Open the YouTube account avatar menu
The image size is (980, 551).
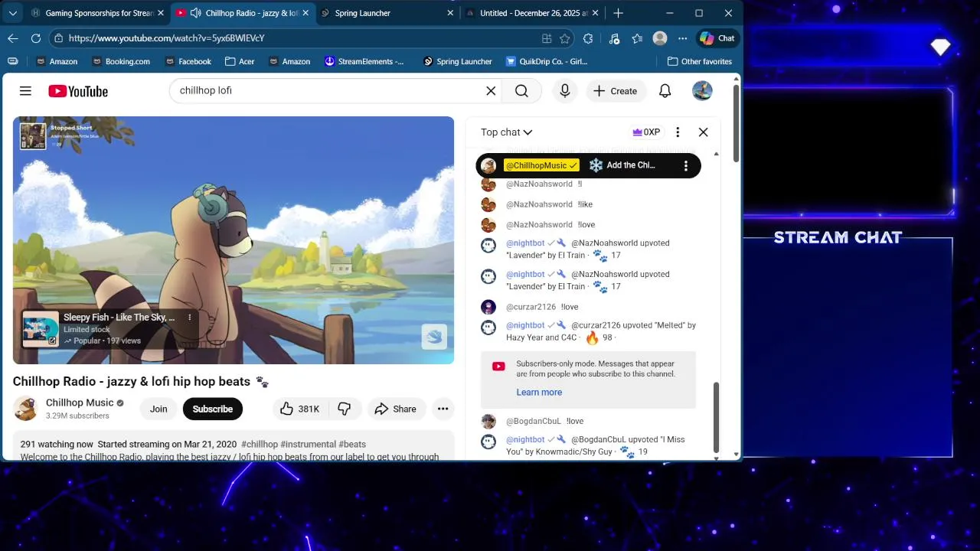(x=702, y=91)
